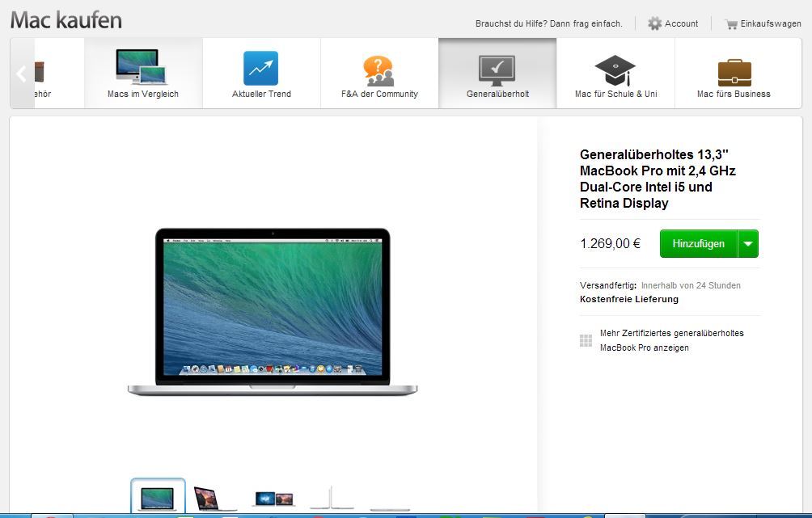This screenshot has width=812, height=518.
Task: Click the Account gear icon
Action: click(654, 23)
